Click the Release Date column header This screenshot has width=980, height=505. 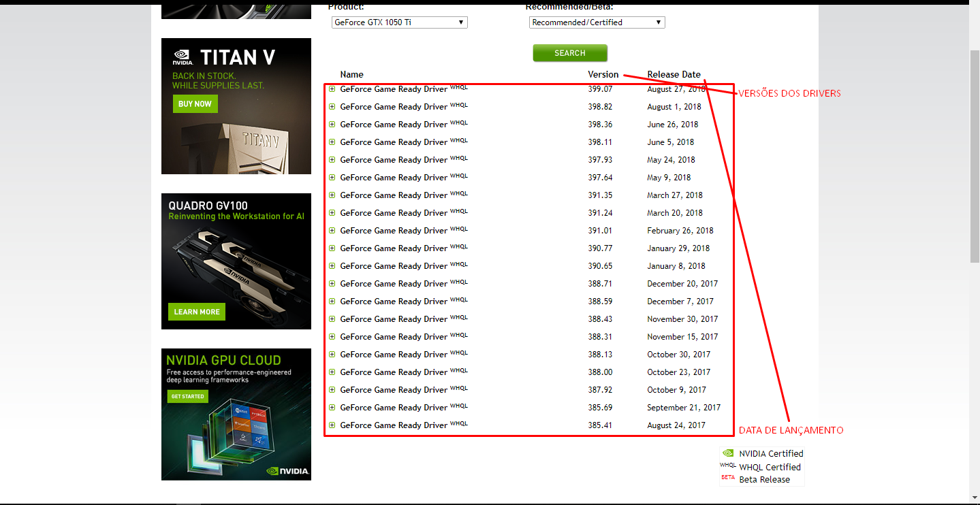(674, 75)
